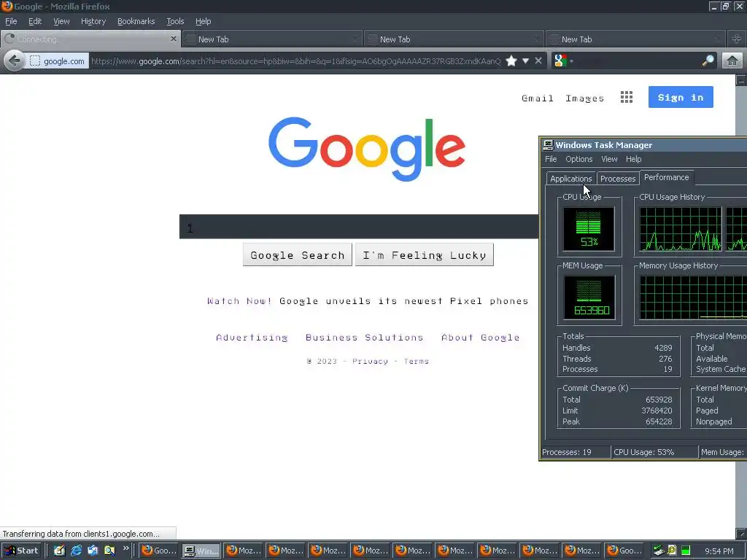The width and height of the screenshot is (747, 560).
Task: Click green CPU meter tray icon
Action: (x=686, y=551)
